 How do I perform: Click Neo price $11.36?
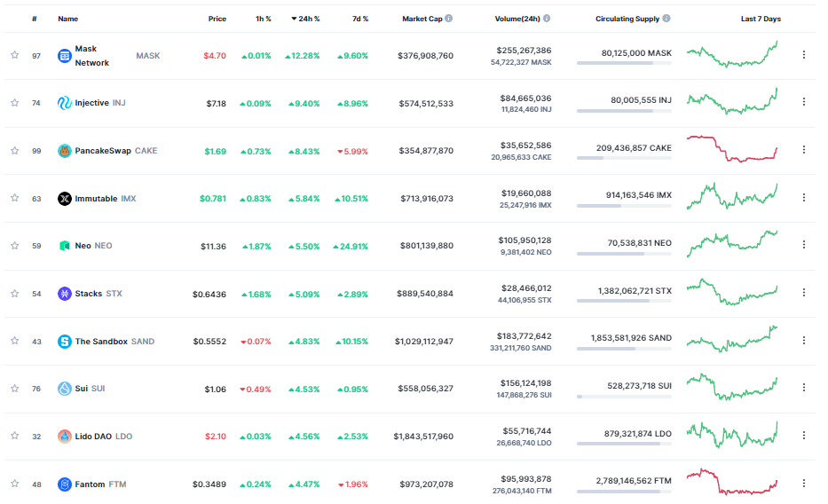click(213, 247)
